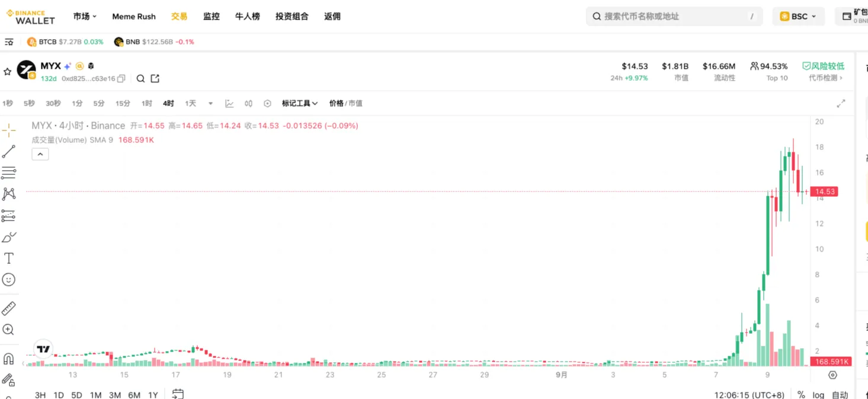Viewport: 868px width, 399px height.
Task: Copy the contract address 0xd825...c63e16
Action: click(x=121, y=78)
